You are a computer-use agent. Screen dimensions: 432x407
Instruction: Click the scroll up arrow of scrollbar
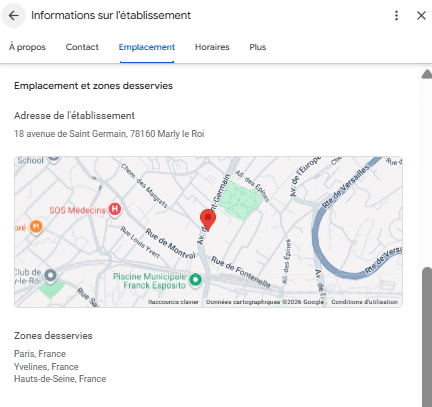coord(427,74)
